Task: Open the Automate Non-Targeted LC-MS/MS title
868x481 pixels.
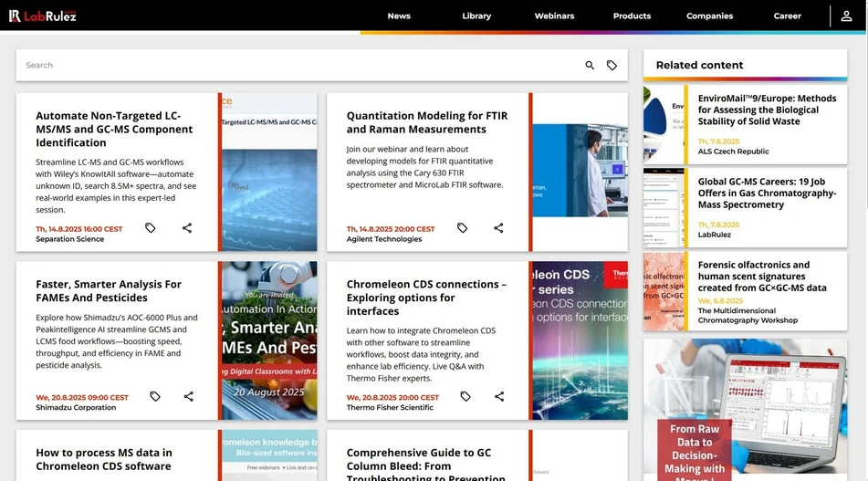Action: pos(115,129)
